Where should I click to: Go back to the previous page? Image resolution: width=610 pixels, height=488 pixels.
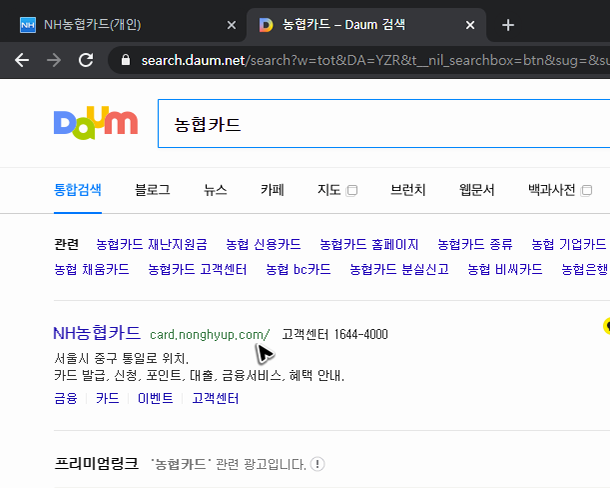coord(22,60)
